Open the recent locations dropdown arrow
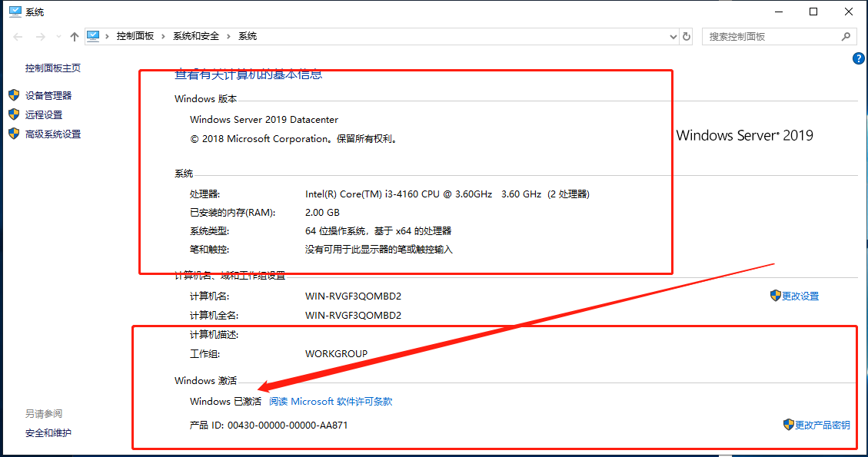Screen dimensions: 868x457 click(58, 37)
